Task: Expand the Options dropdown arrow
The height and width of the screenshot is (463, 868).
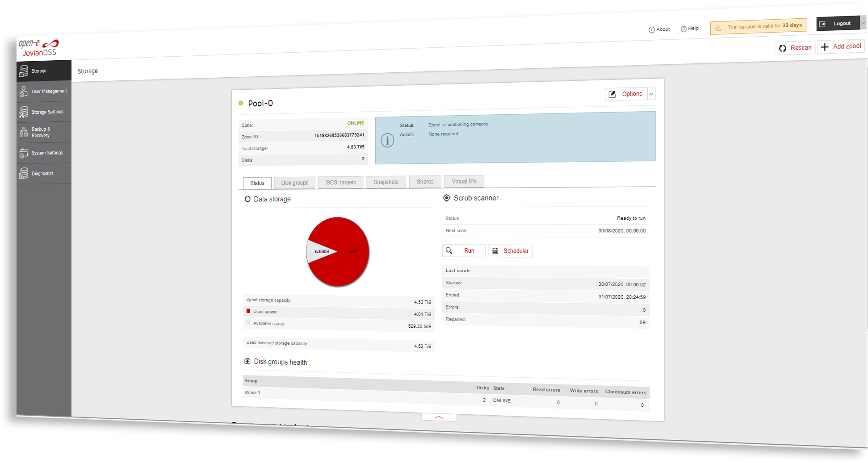Action: [651, 94]
